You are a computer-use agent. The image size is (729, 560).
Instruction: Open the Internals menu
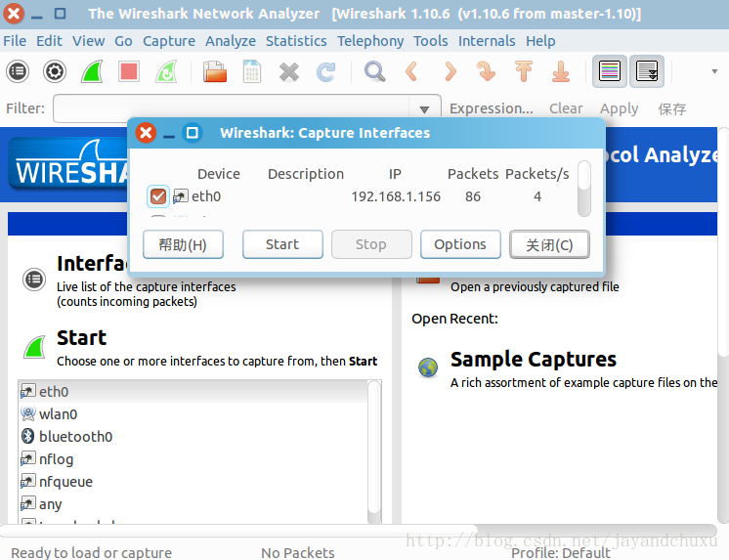coord(487,41)
